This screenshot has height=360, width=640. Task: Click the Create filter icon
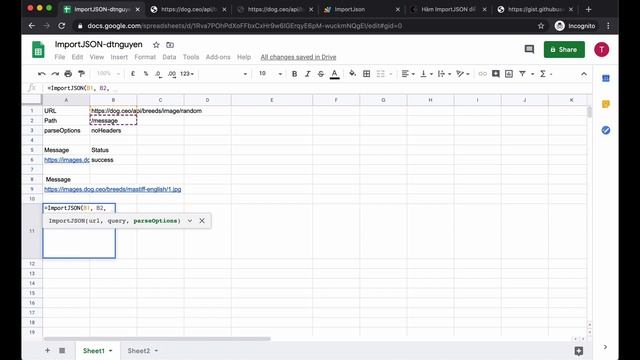(522, 74)
